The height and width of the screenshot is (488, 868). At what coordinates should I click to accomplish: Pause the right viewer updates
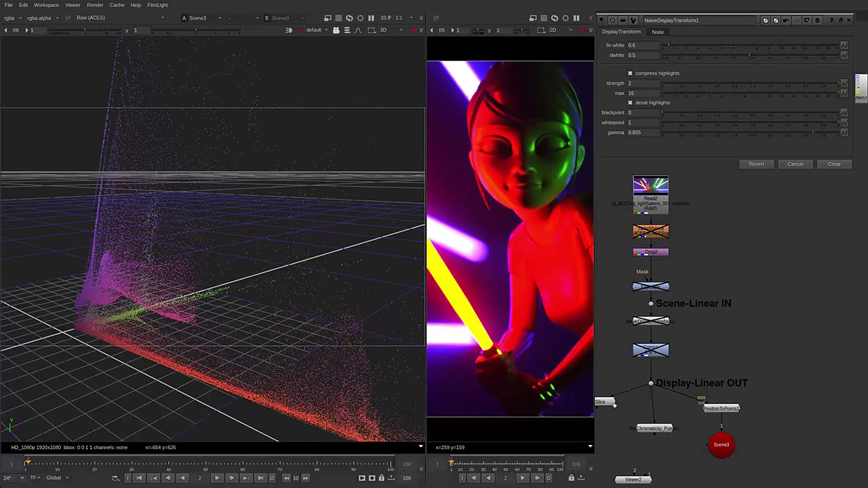(x=576, y=18)
